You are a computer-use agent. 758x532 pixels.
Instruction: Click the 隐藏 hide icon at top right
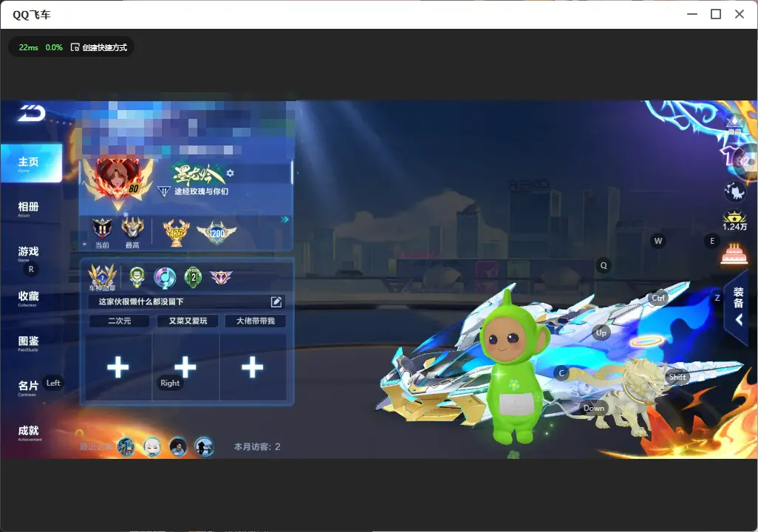click(x=735, y=124)
